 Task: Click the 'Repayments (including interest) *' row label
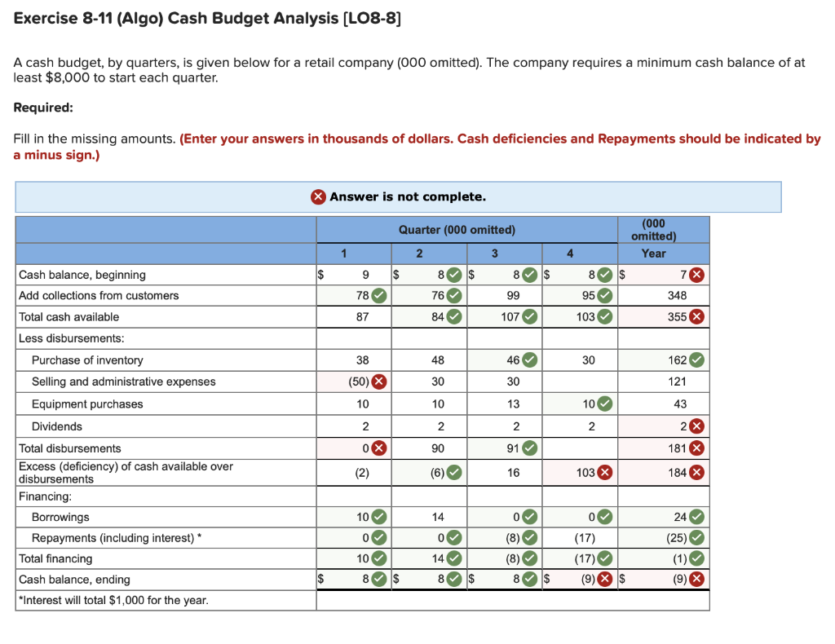117,537
